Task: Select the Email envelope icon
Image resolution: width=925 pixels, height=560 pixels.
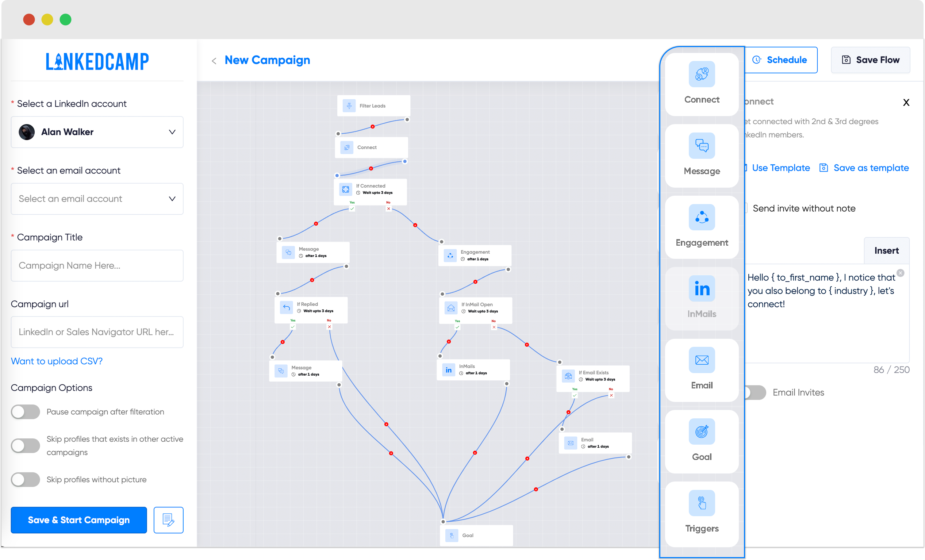Action: 701,360
